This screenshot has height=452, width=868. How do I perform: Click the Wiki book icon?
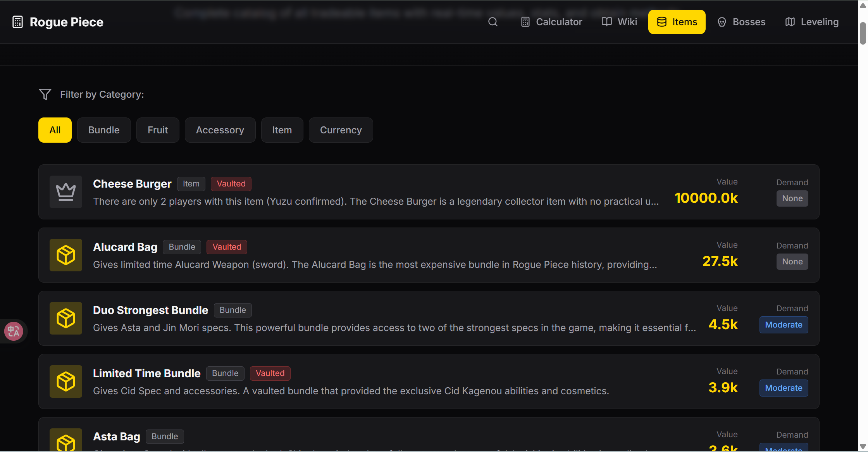click(x=606, y=22)
